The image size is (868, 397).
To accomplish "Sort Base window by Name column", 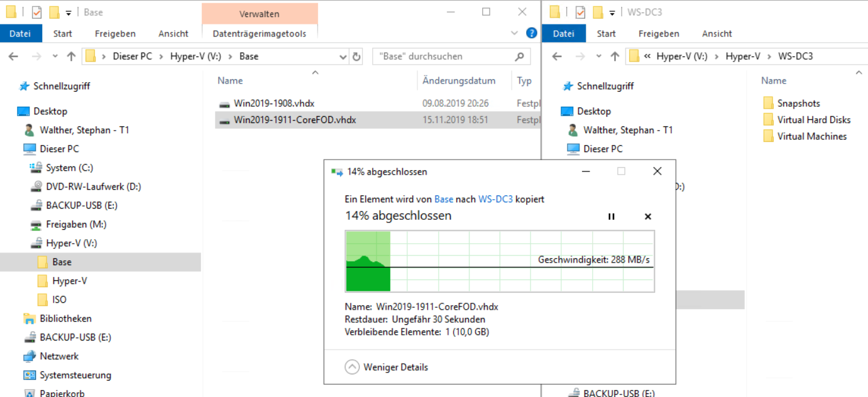I will click(230, 80).
